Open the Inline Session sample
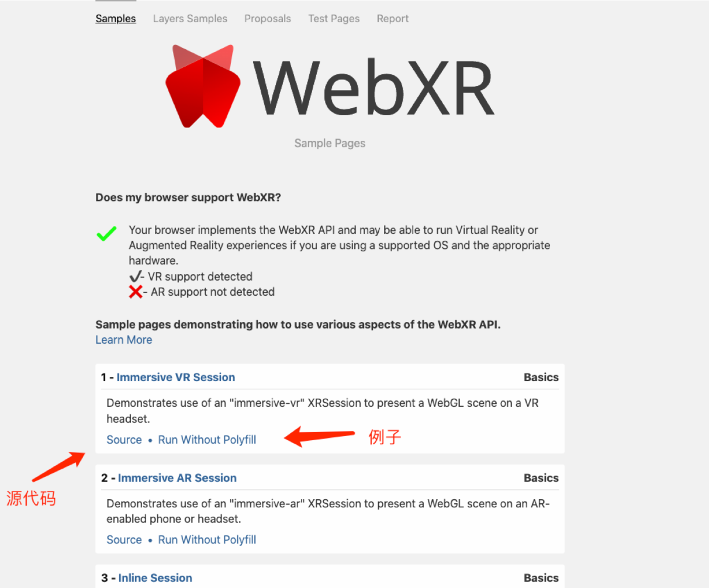Image resolution: width=709 pixels, height=588 pixels. [155, 577]
